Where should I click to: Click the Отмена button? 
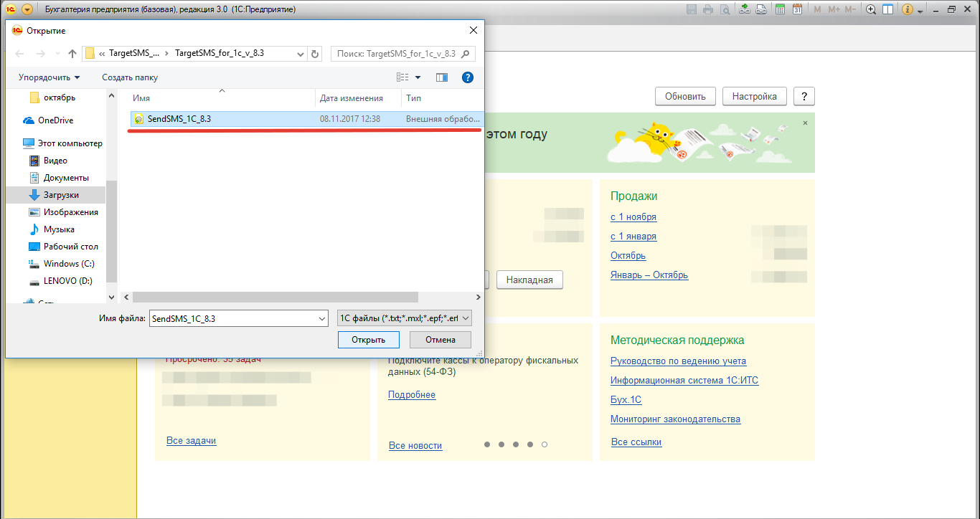440,340
